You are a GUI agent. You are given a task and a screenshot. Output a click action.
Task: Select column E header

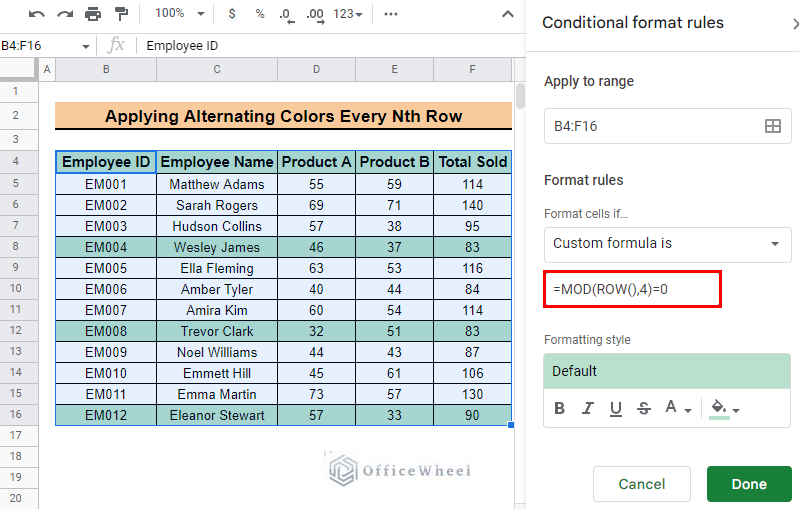[394, 69]
